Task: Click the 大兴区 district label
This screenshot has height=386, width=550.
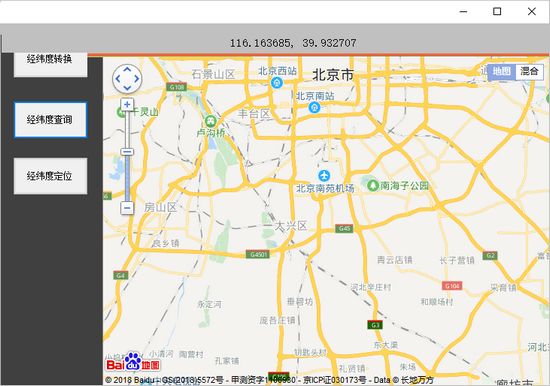Action: [291, 226]
